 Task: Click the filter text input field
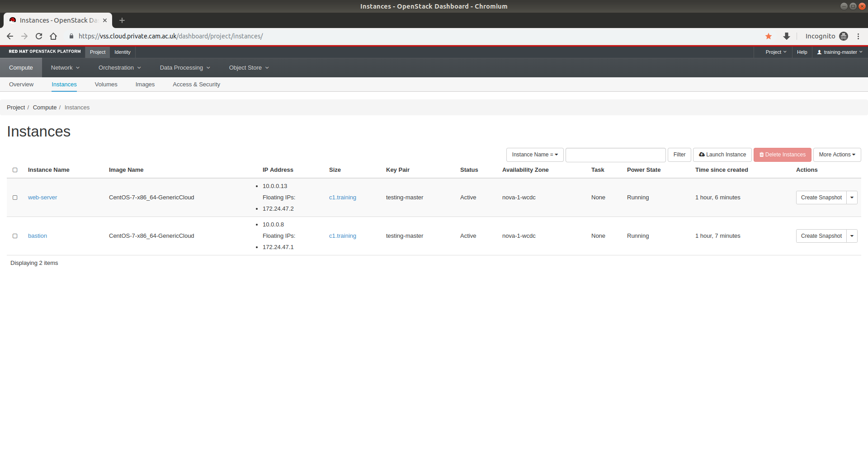tap(615, 155)
